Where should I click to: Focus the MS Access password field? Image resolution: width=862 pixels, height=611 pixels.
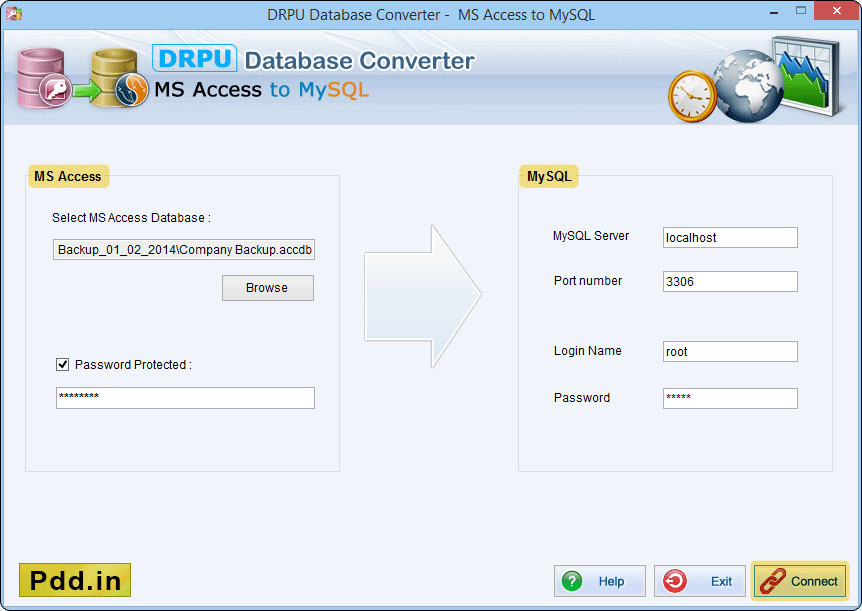(x=185, y=398)
